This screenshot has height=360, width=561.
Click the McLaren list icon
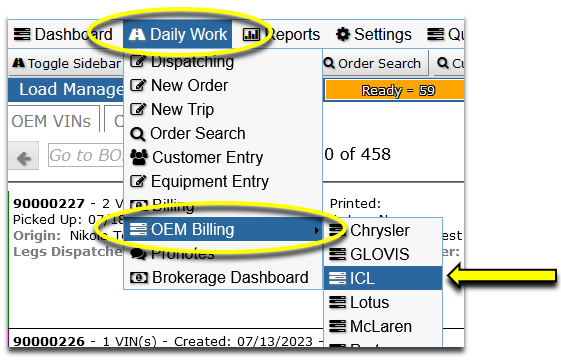coord(337,326)
